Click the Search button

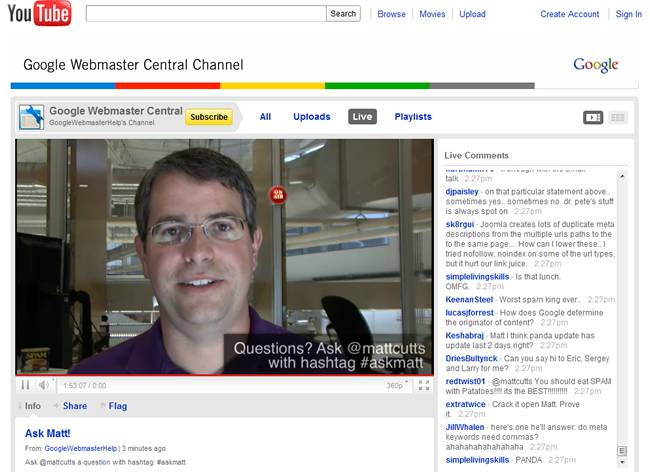click(343, 14)
